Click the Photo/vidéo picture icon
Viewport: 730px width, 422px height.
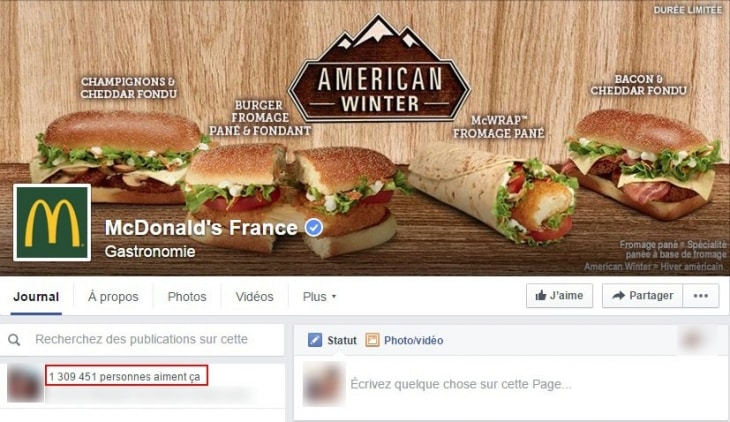(x=372, y=340)
